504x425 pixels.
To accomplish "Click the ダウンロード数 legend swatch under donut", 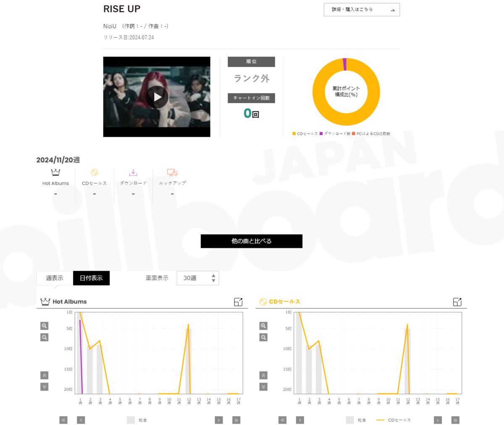I will tap(321, 133).
